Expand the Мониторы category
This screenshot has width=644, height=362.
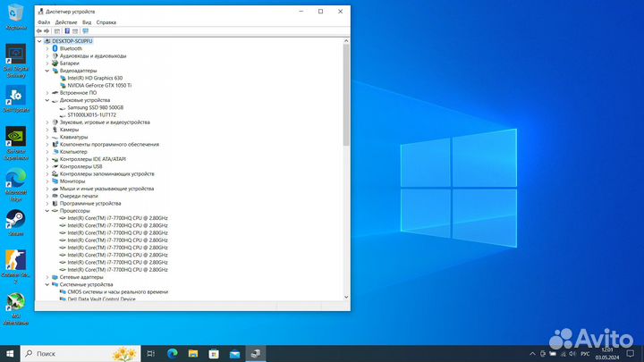pos(47,181)
